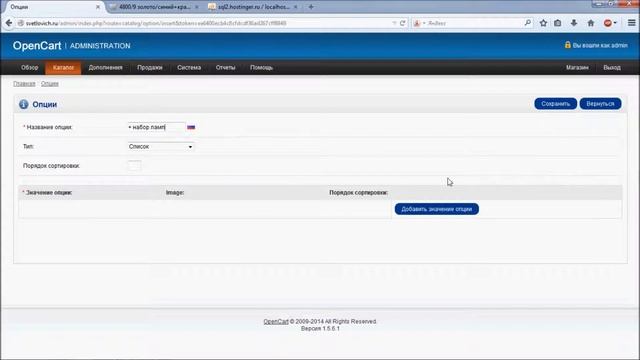Screen dimensions: 640x360
Task: Click the OpenCart logo in header
Action: pos(37,46)
